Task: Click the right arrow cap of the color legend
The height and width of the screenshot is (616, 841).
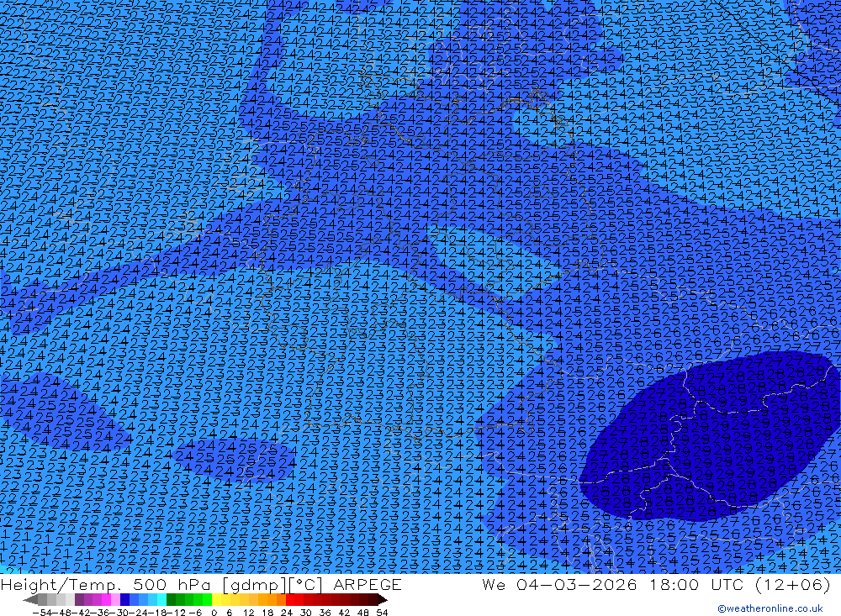Action: [x=383, y=600]
